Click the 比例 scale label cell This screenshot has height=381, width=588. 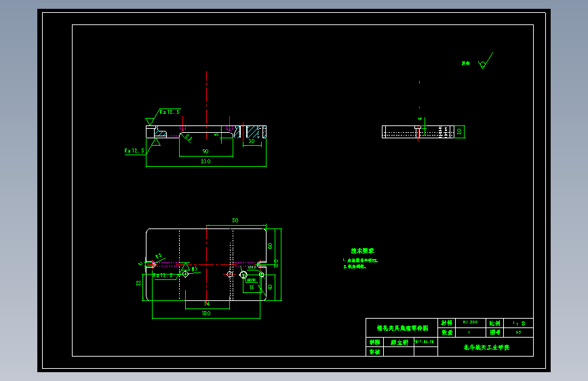(494, 323)
